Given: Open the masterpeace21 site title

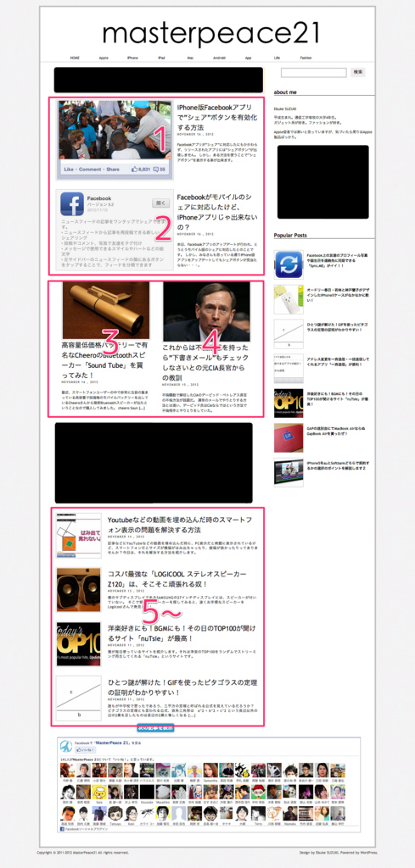Looking at the screenshot, I should coord(211,33).
